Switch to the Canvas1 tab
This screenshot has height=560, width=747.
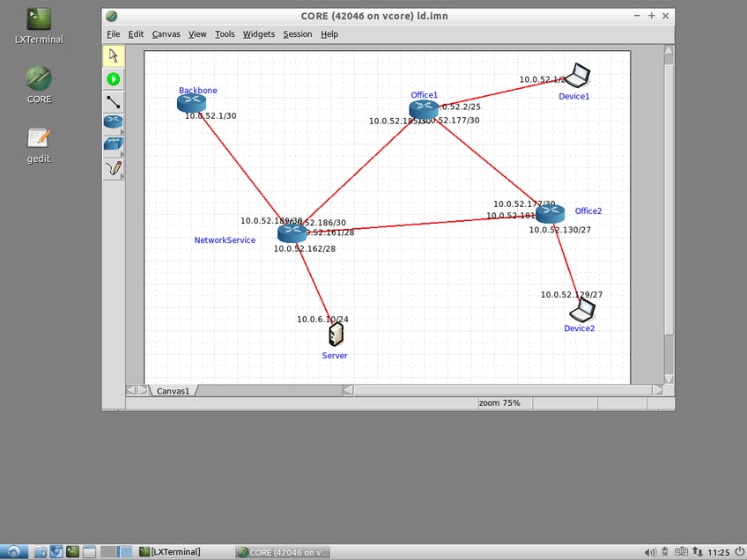coord(173,390)
